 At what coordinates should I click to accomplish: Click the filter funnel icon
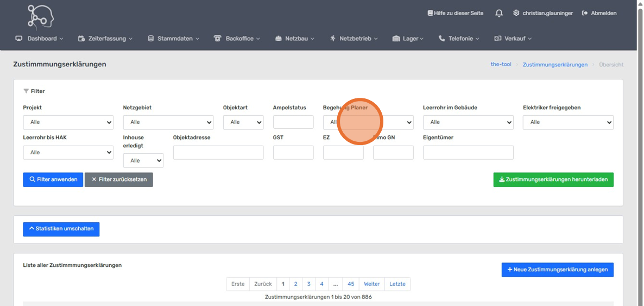pyautogui.click(x=26, y=91)
